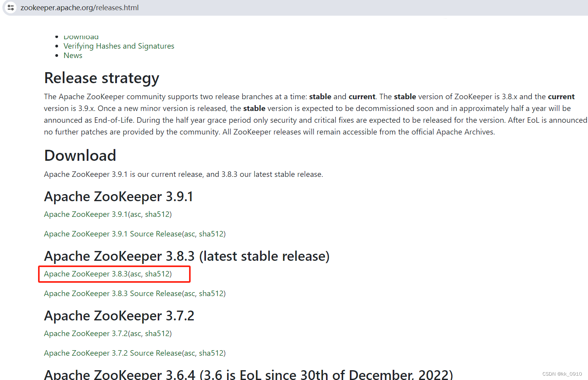Open sha512 hash for ZooKeeper 3.8.3 binary

[x=157, y=274]
